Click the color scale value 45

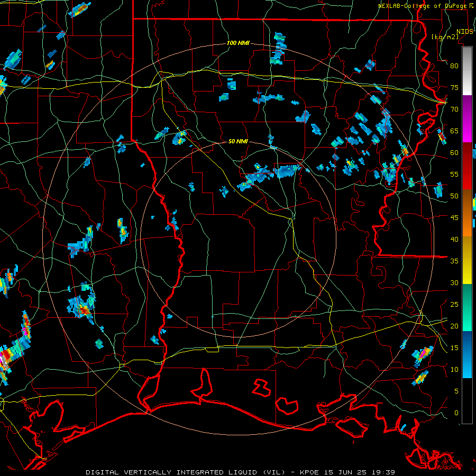pos(454,218)
